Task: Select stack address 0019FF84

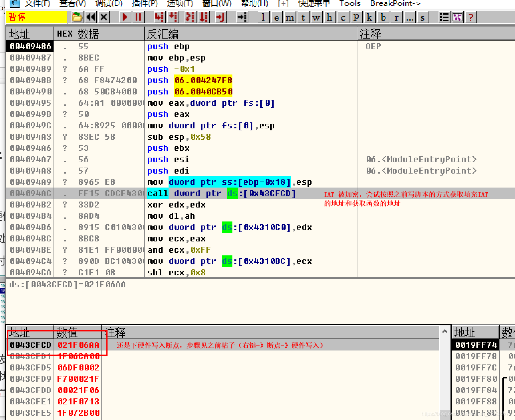Action: coord(476,390)
